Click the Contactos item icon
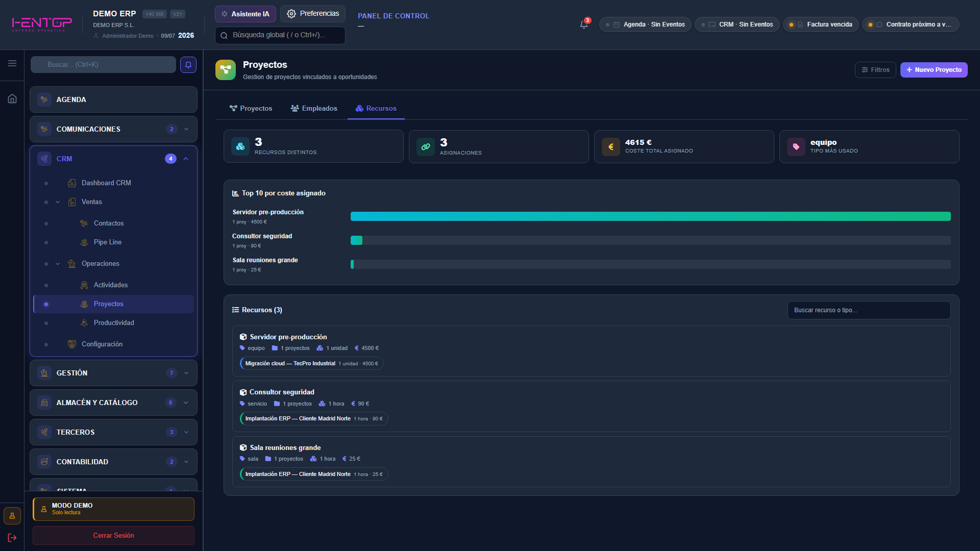 84,223
